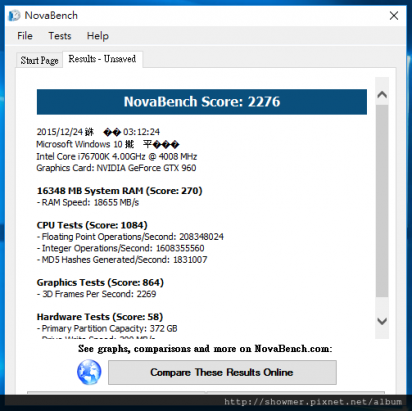The height and width of the screenshot is (411, 412).
Task: Click the NovaBench app icon in title bar
Action: click(14, 15)
